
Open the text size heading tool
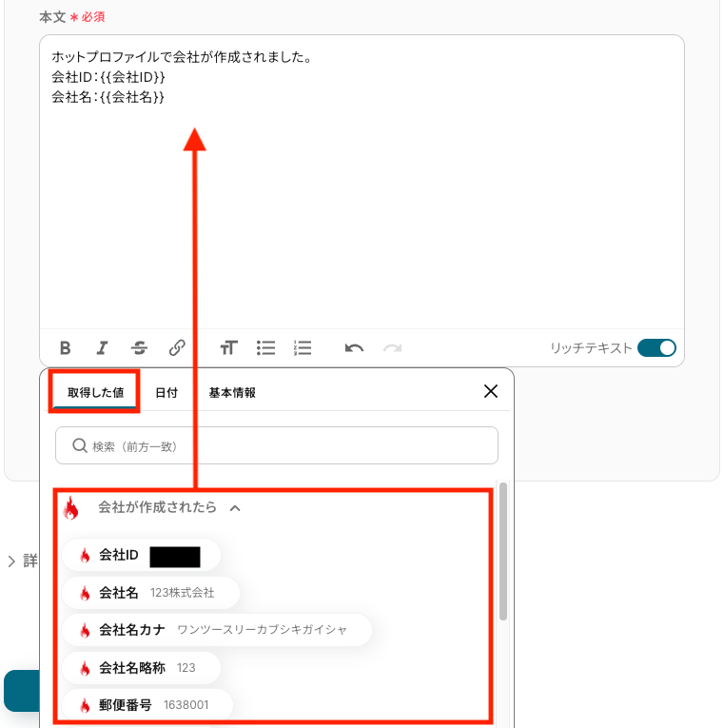coord(228,347)
